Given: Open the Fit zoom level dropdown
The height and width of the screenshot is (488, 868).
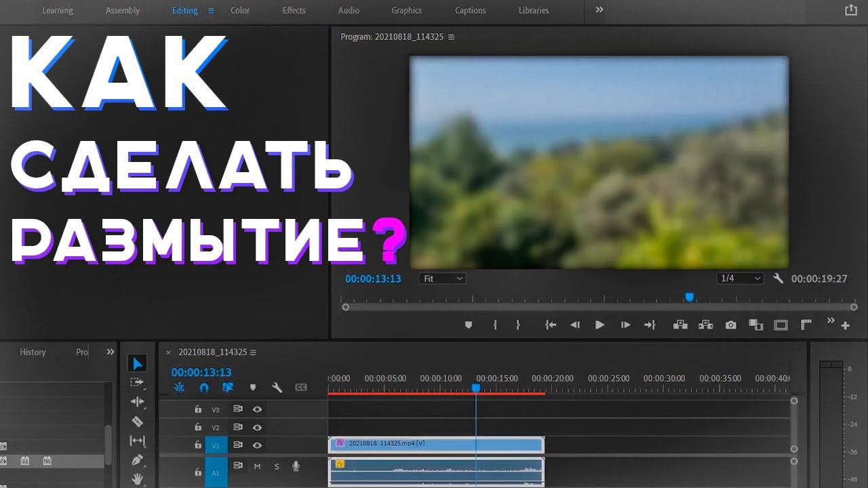Looking at the screenshot, I should click(443, 279).
